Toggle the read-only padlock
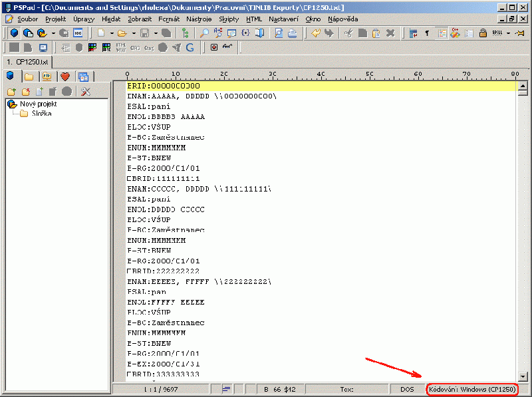Screen dimensions: 532x397 tap(483, 33)
